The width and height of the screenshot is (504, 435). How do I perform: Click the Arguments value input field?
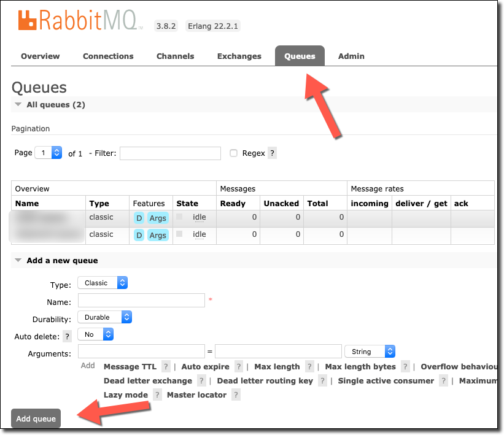click(x=278, y=351)
